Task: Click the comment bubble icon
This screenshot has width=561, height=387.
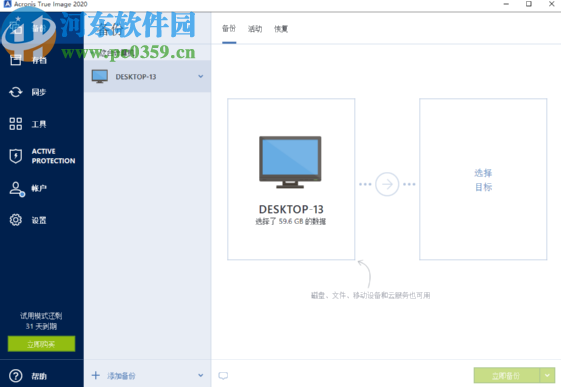Action: (223, 376)
